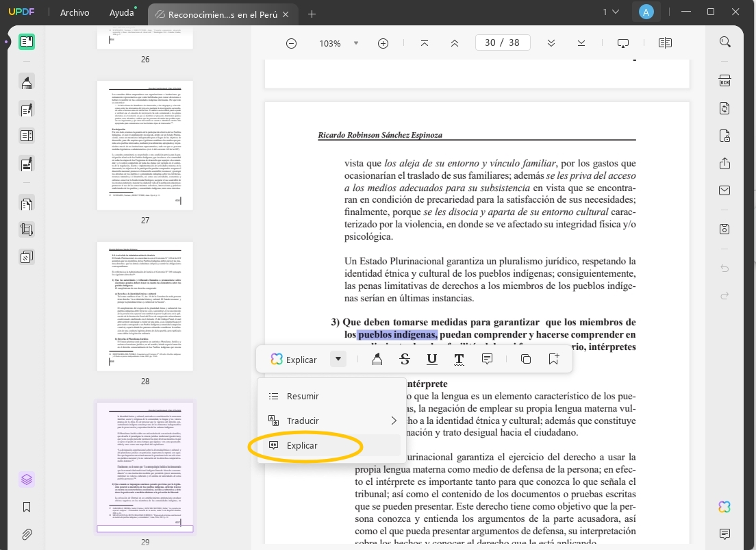Go to the previous page
This screenshot has height=550, width=756.
(x=454, y=43)
